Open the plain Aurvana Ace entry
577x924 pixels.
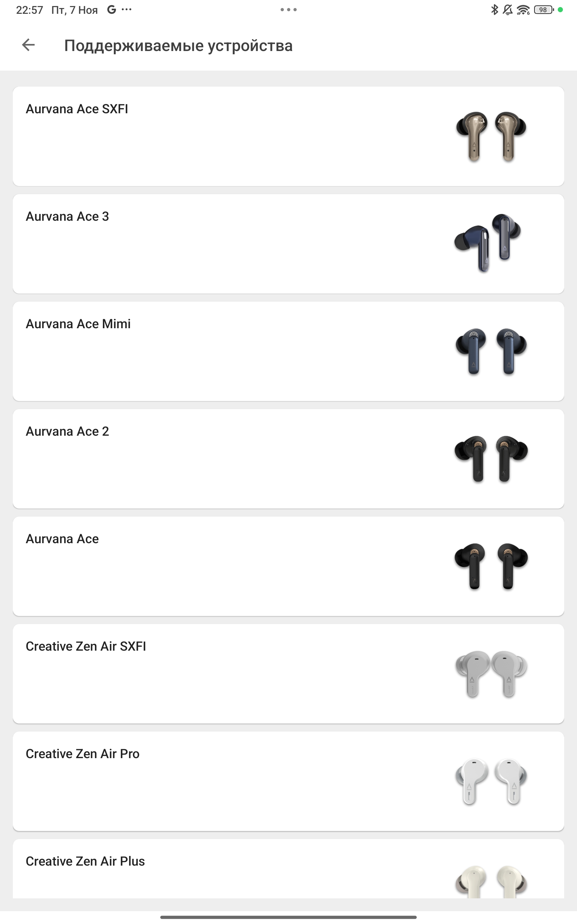(62, 539)
